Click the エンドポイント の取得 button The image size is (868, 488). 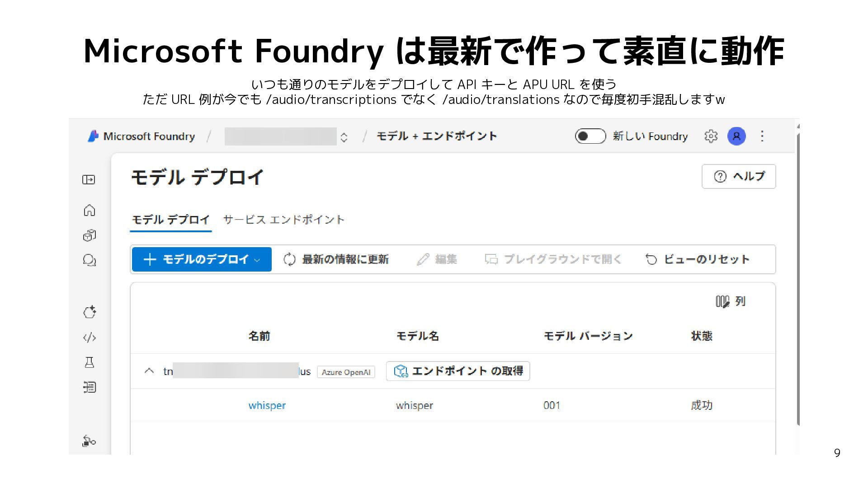pos(458,371)
